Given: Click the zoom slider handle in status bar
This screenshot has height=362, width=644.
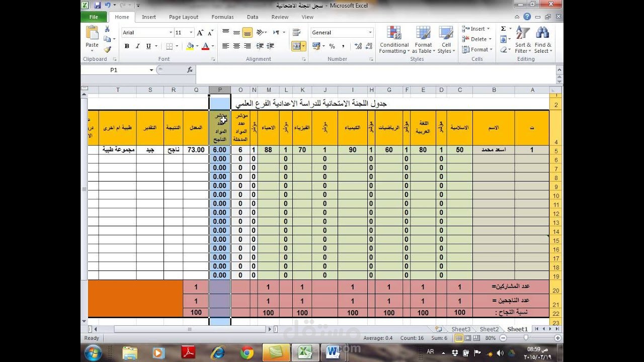Looking at the screenshot, I should 526,338.
